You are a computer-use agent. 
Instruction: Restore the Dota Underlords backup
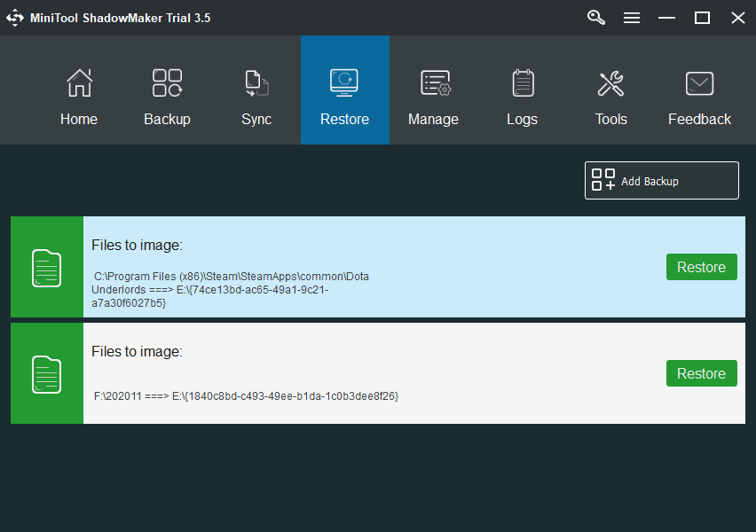pyautogui.click(x=702, y=267)
